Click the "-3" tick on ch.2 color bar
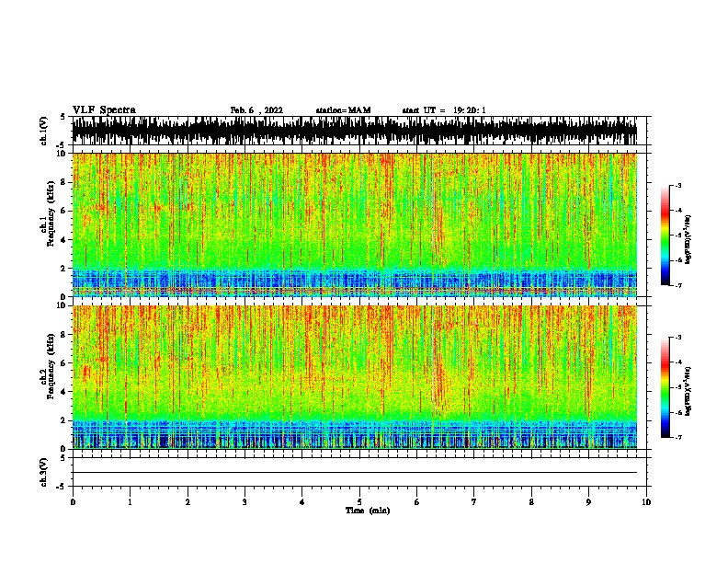Image resolution: width=728 pixels, height=563 pixels. (678, 338)
